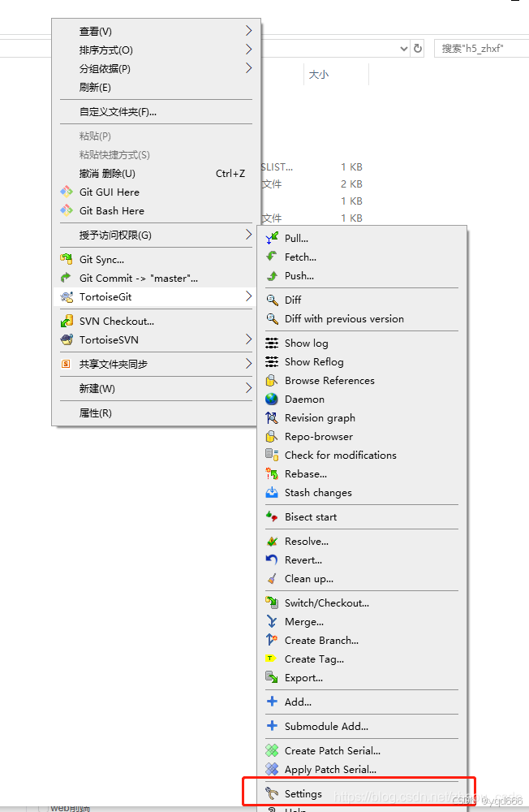Choose Add... in the TortoiseGit submenu
This screenshot has height=812, width=529.
pyautogui.click(x=362, y=702)
